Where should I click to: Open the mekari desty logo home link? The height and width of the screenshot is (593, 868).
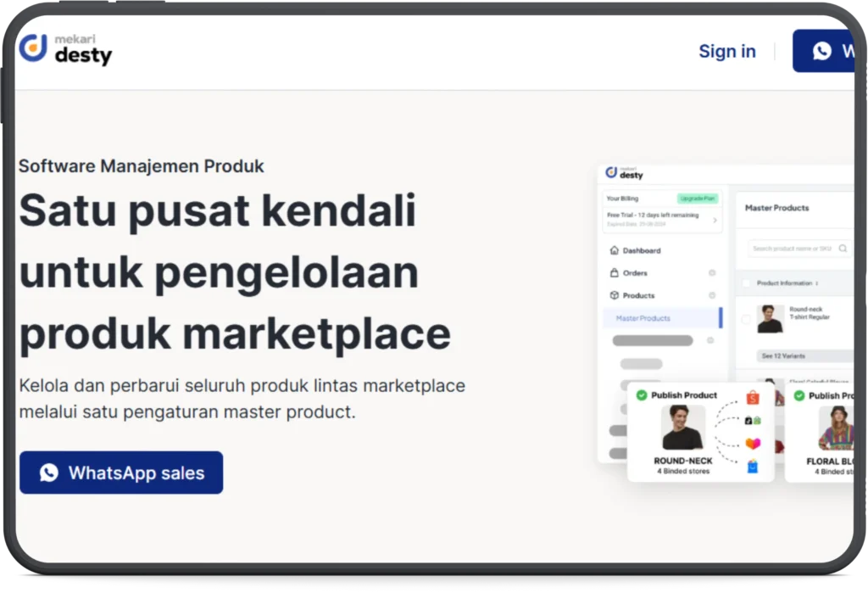coord(65,49)
